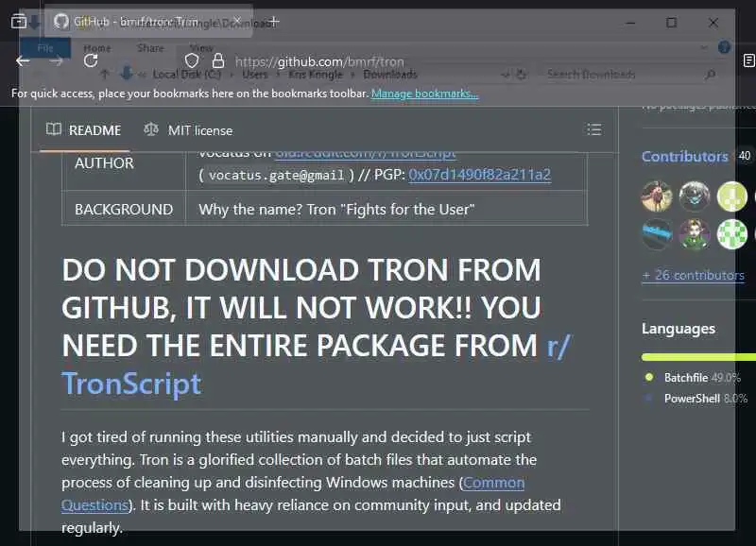Click the Languages progress bar

698,357
